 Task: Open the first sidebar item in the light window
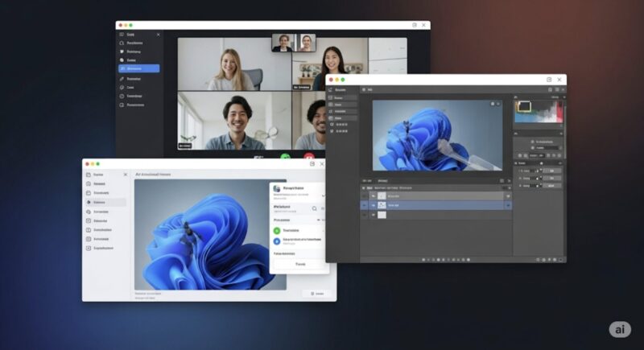pyautogui.click(x=95, y=175)
